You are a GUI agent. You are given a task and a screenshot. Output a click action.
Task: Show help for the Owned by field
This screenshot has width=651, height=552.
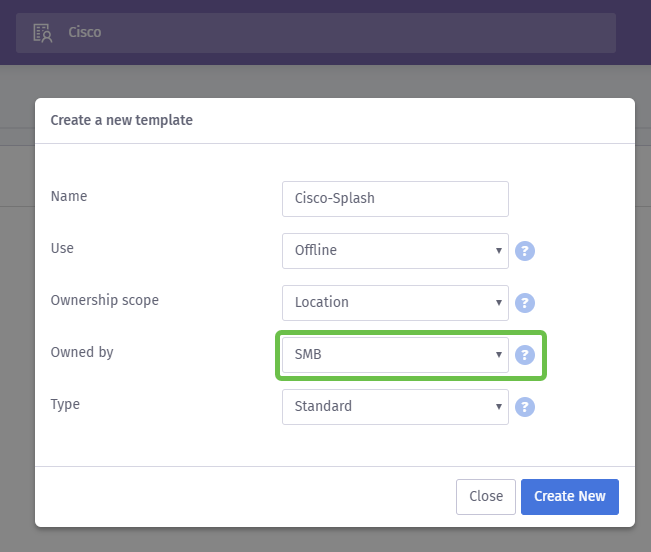[525, 355]
